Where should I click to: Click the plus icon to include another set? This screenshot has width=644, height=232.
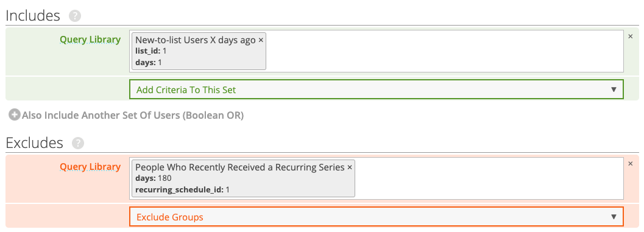15,115
